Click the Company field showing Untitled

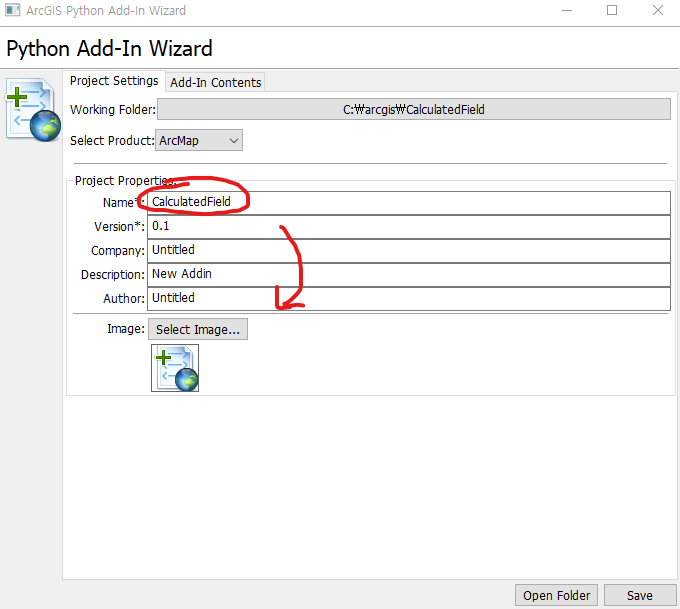point(409,250)
